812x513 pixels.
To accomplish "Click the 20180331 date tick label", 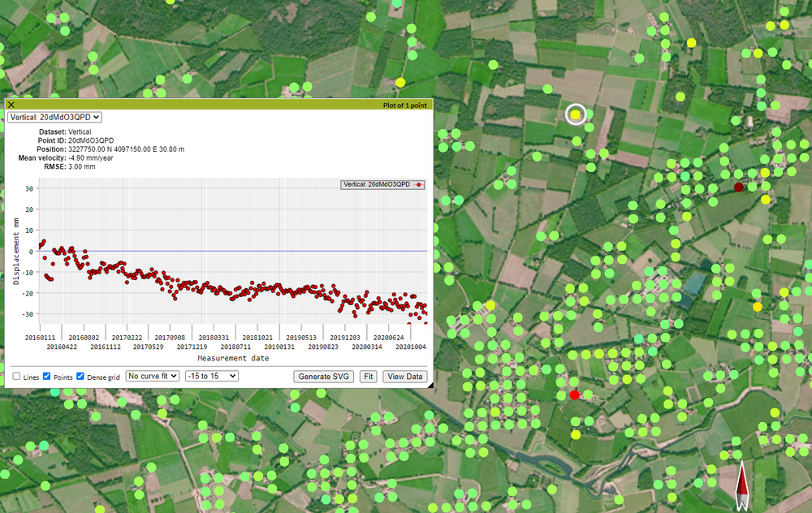I will pyautogui.click(x=214, y=338).
